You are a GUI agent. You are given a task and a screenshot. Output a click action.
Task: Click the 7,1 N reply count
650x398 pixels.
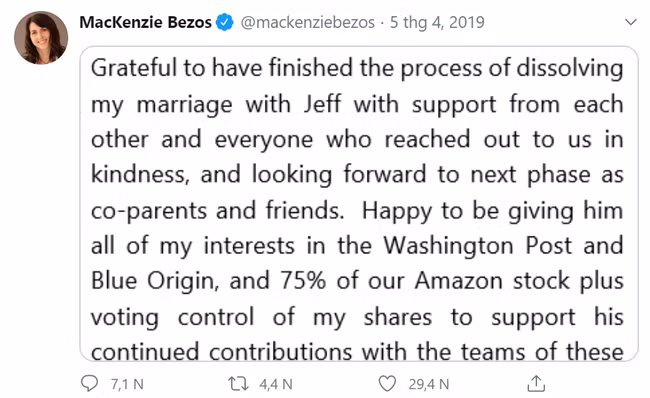127,384
